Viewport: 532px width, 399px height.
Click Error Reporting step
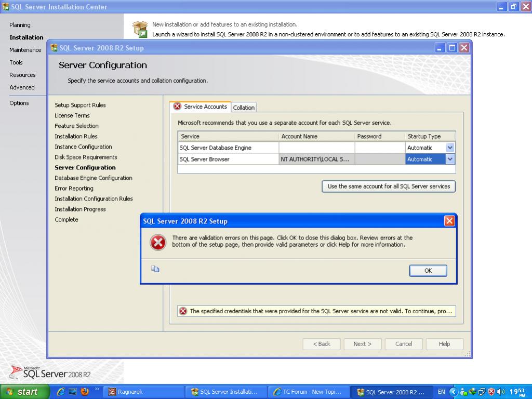point(74,188)
